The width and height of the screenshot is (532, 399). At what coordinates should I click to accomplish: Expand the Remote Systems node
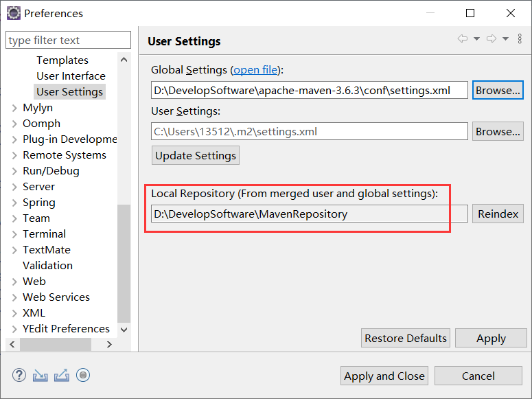tap(14, 155)
